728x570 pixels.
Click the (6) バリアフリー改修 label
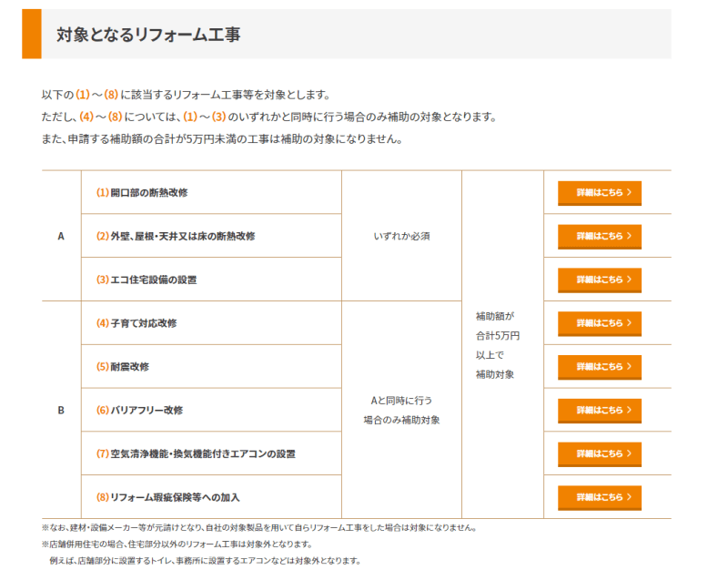click(139, 411)
